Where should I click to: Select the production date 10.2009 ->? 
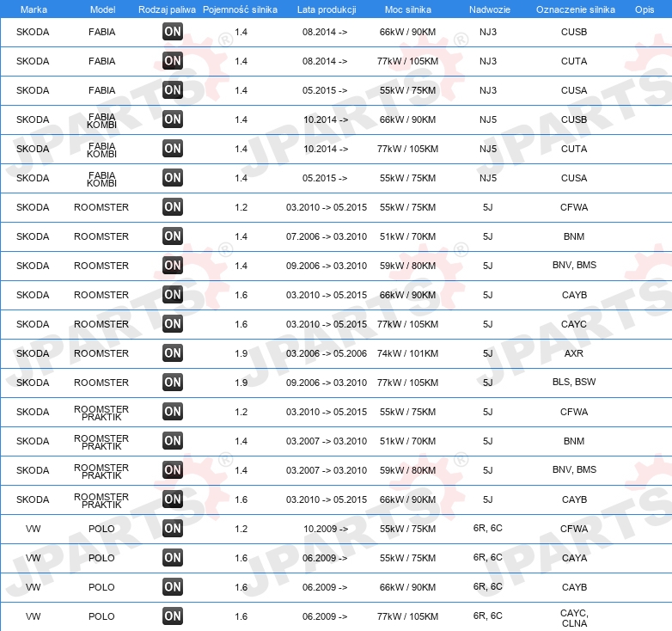click(326, 529)
